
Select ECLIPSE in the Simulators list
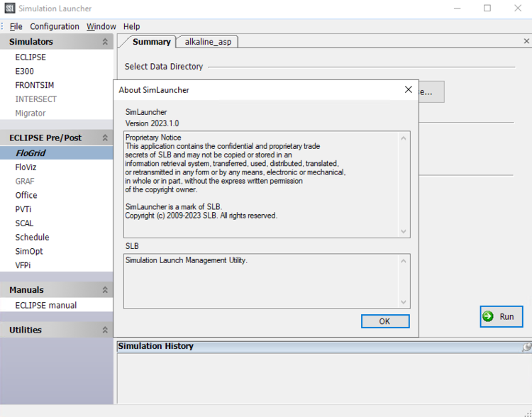click(x=31, y=57)
